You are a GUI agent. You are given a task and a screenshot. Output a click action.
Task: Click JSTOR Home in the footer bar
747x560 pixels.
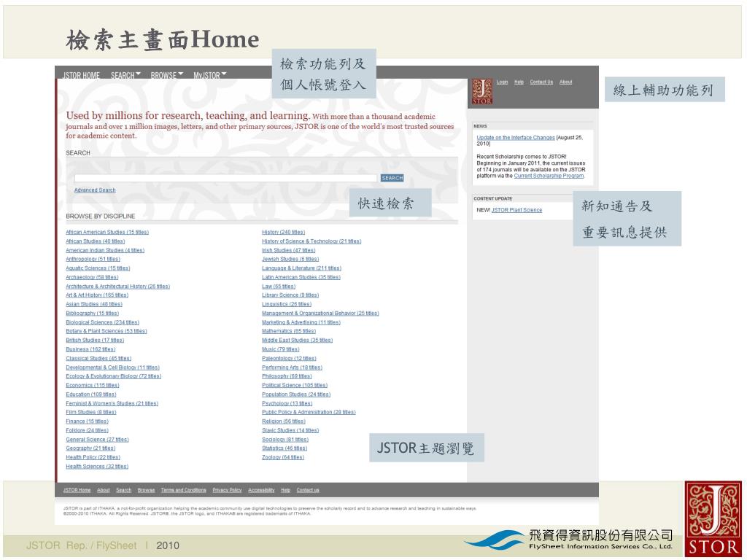coord(77,490)
